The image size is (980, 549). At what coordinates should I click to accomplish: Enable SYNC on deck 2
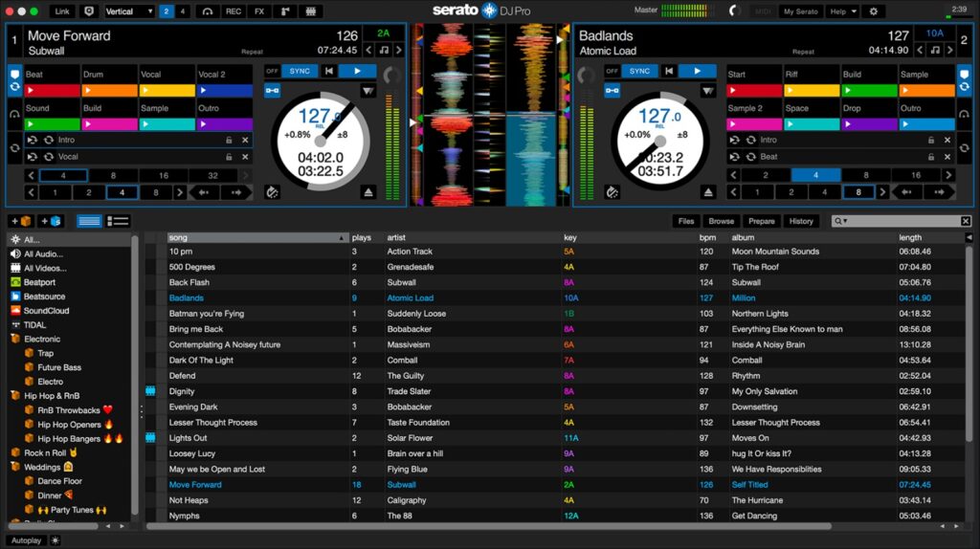pos(639,71)
